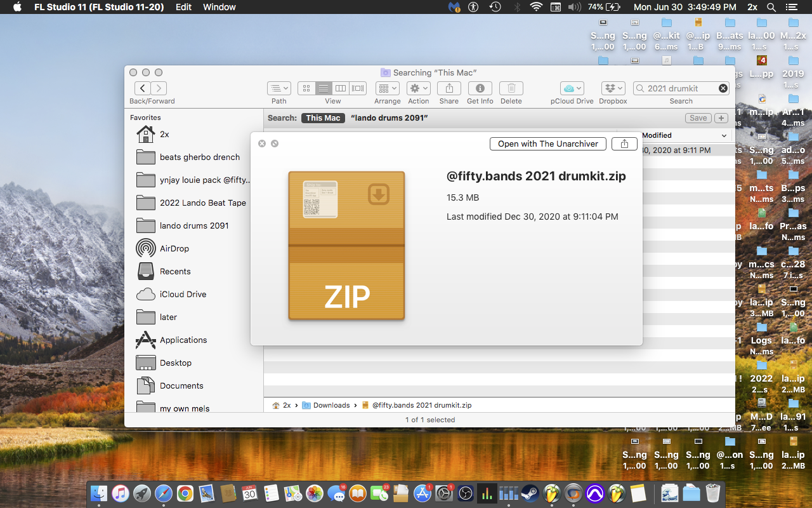Save the current search
The image size is (812, 508).
(x=698, y=118)
